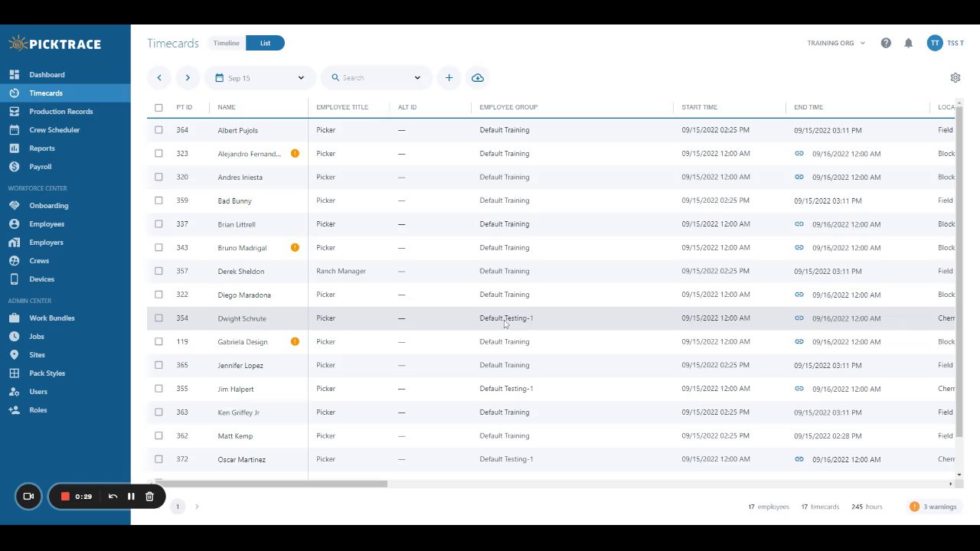Viewport: 980px width, 551px height.
Task: Switch to Timeline view tab
Action: pos(227,43)
